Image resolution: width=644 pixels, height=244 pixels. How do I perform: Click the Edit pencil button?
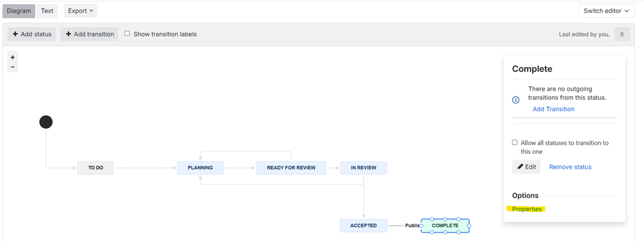pyautogui.click(x=526, y=167)
